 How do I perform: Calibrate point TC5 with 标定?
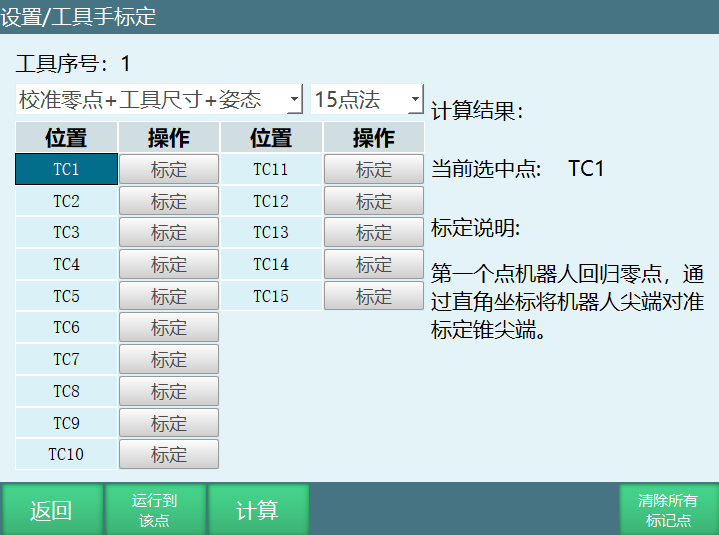[x=168, y=296]
